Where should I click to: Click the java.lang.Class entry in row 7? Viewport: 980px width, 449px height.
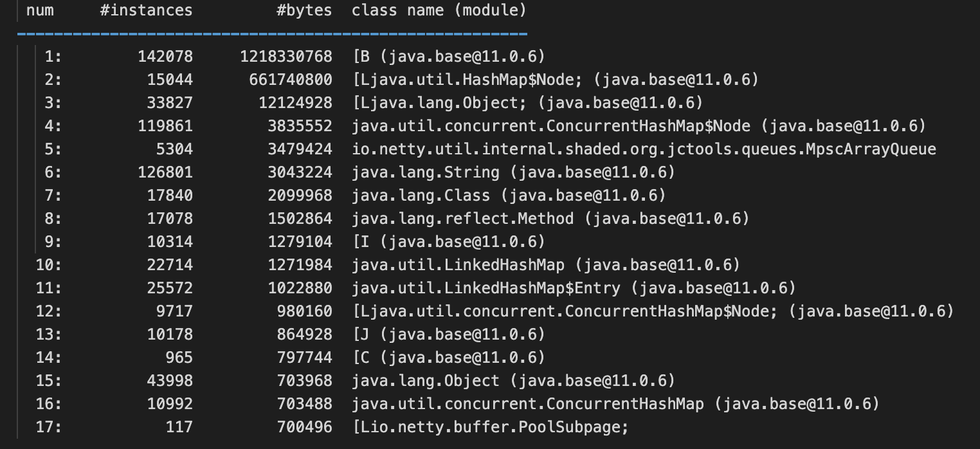(509, 196)
